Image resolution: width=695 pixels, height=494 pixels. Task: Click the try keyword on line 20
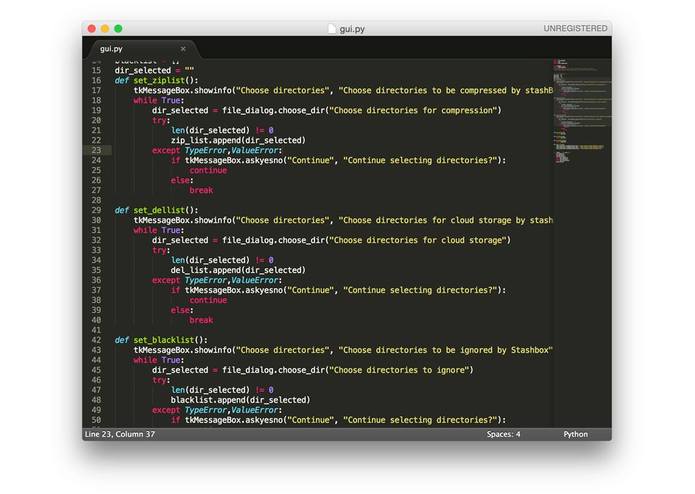click(159, 120)
